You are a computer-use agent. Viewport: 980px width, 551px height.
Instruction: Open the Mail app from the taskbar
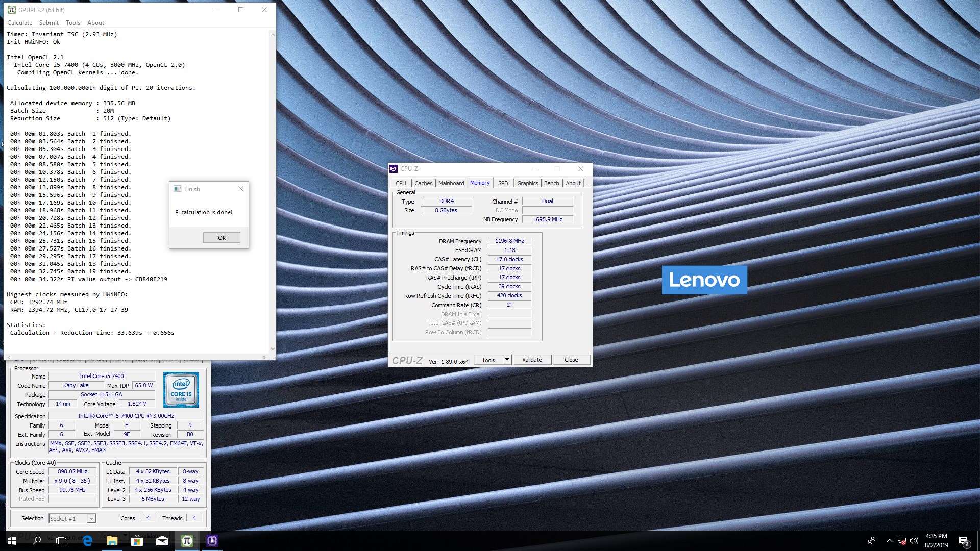(x=162, y=540)
